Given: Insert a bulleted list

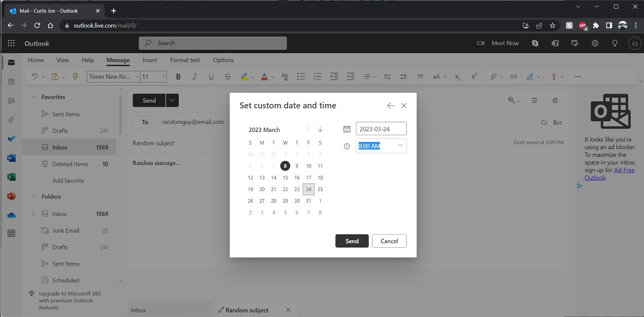Looking at the screenshot, I should (x=301, y=77).
